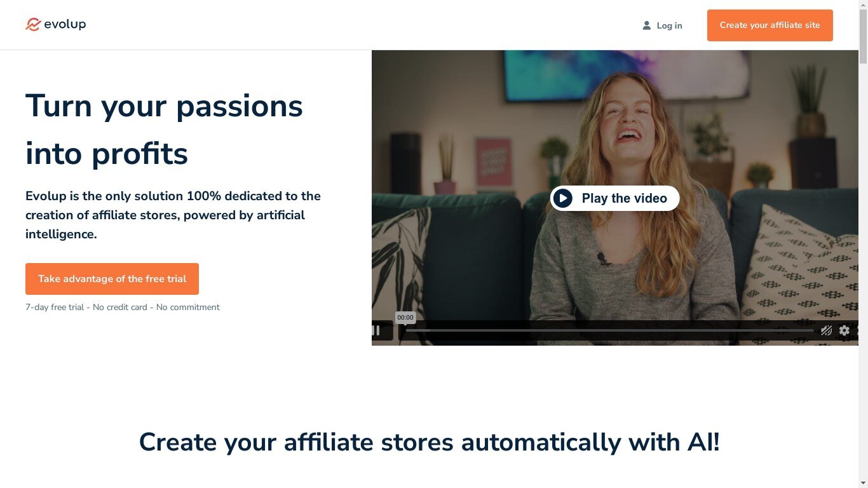Click the circular play icon on the video
The height and width of the screenshot is (488, 868).
point(562,198)
